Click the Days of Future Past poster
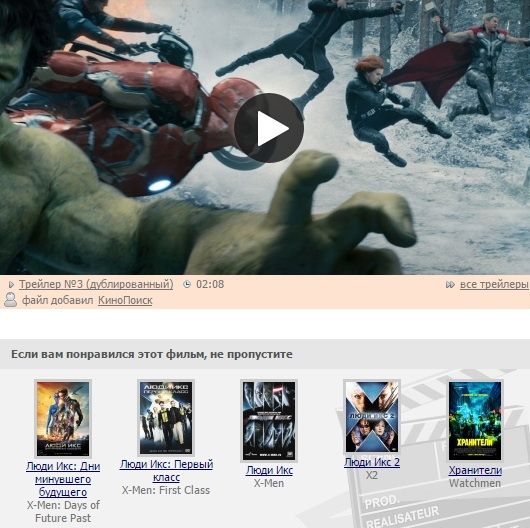The width and height of the screenshot is (530, 528). tap(63, 419)
